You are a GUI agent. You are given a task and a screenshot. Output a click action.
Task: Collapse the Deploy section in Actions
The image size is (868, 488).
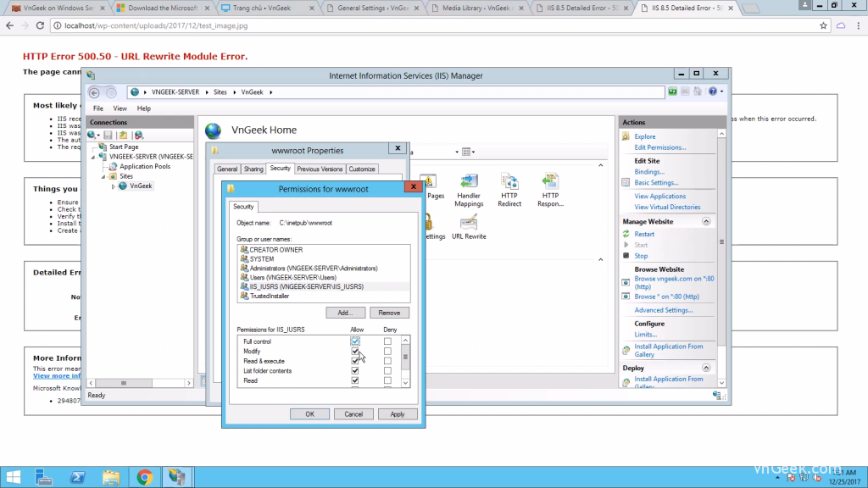[706, 368]
